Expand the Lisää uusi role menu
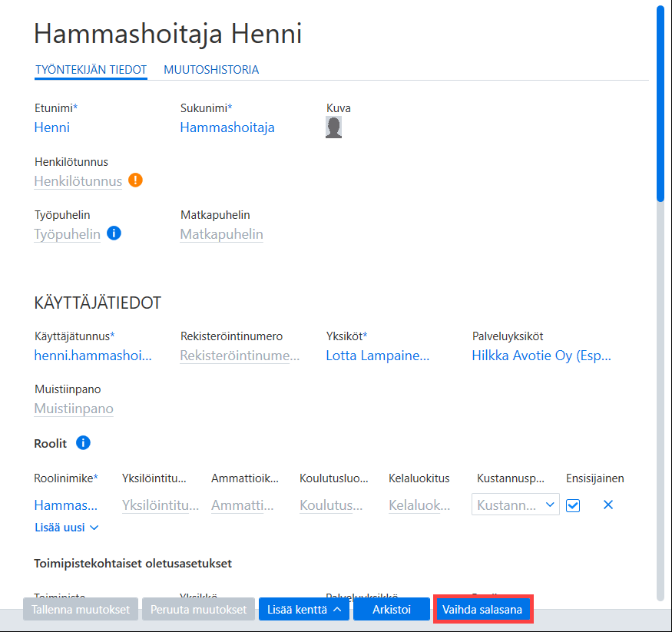672x632 pixels. (66, 528)
